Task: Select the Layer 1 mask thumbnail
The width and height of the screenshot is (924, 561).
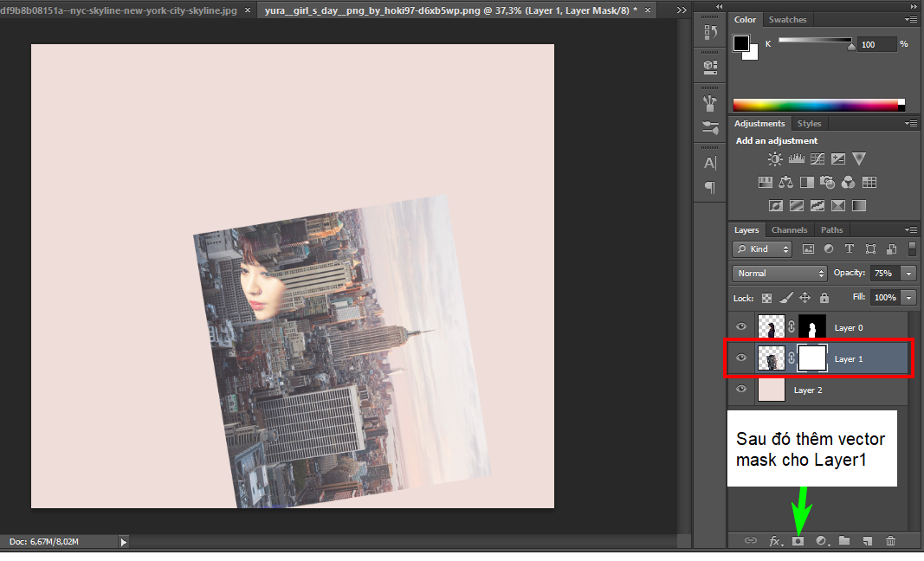Action: pos(812,358)
